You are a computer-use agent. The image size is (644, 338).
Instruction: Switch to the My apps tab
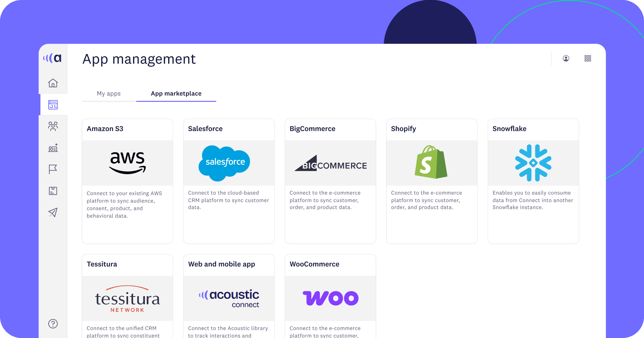click(109, 94)
